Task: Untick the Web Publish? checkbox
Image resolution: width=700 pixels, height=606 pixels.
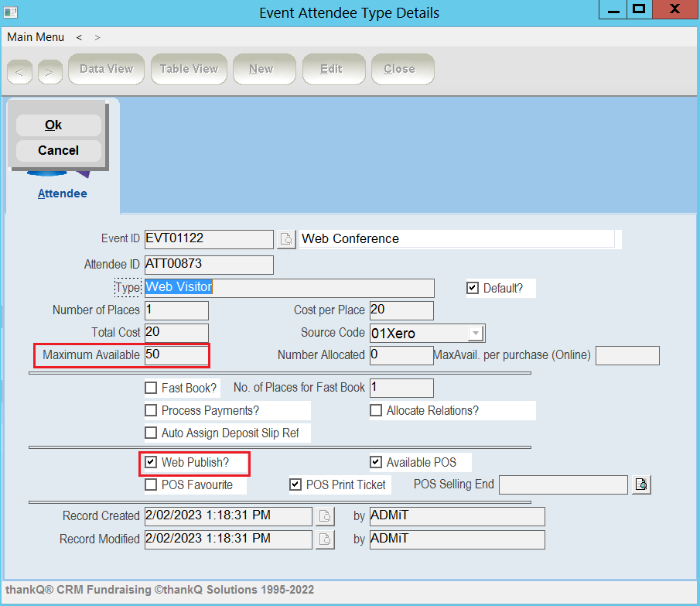Action: coord(151,462)
